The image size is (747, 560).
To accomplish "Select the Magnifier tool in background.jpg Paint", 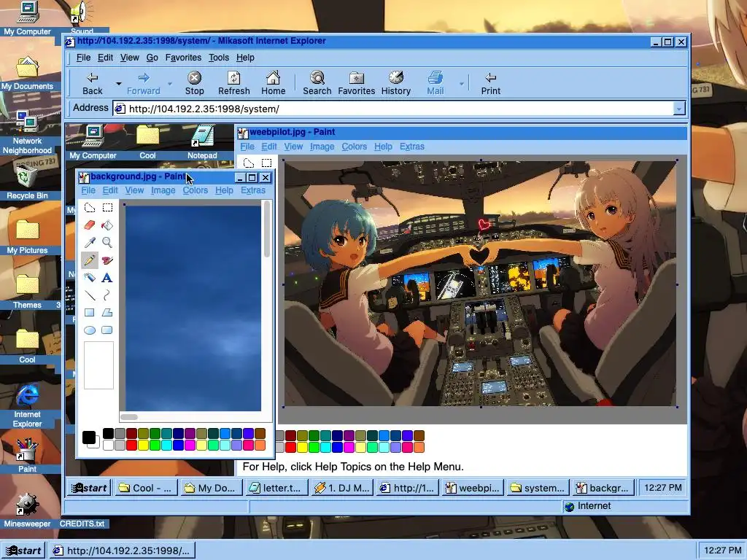I will click(x=108, y=242).
